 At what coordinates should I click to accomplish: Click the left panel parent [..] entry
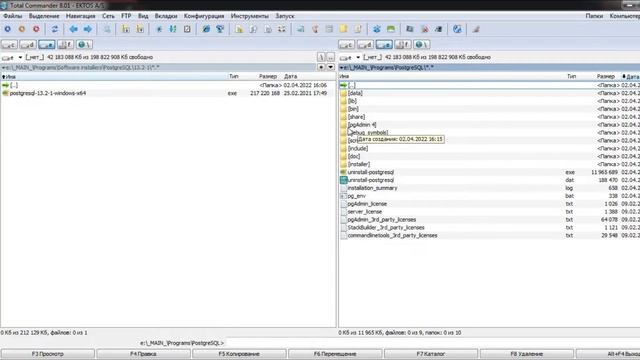click(14, 85)
